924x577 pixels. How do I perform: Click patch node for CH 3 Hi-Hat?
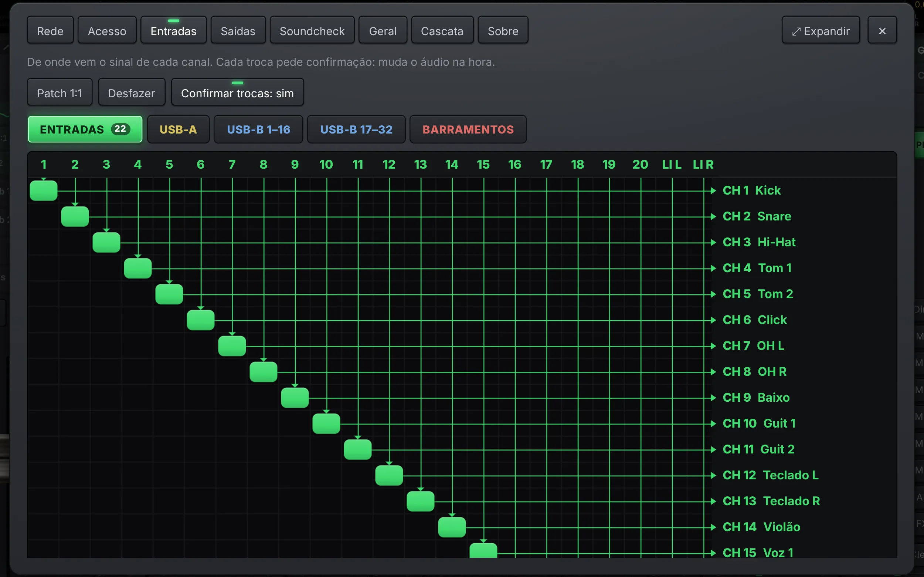coord(106,242)
